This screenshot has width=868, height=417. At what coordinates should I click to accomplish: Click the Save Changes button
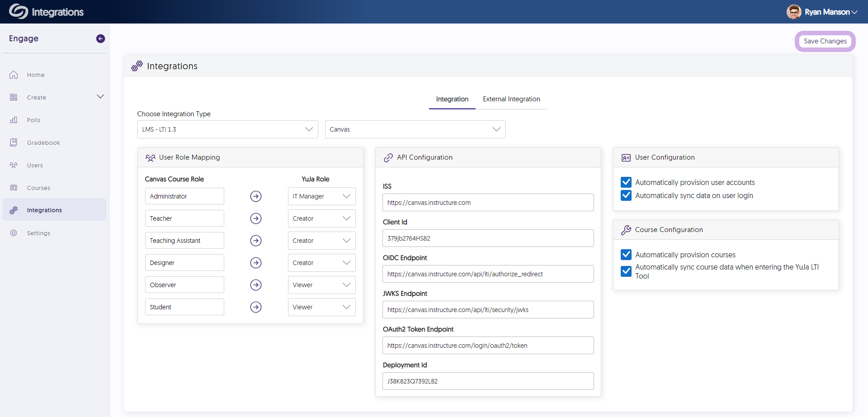pyautogui.click(x=825, y=41)
